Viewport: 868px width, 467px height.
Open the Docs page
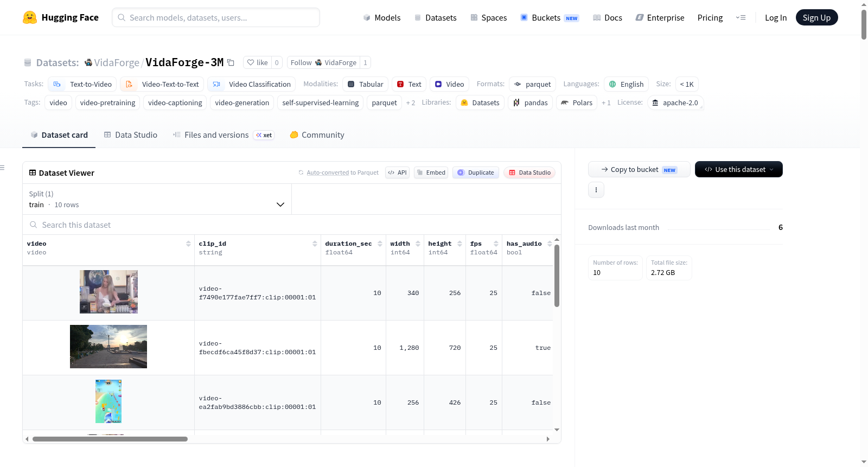tap(608, 17)
